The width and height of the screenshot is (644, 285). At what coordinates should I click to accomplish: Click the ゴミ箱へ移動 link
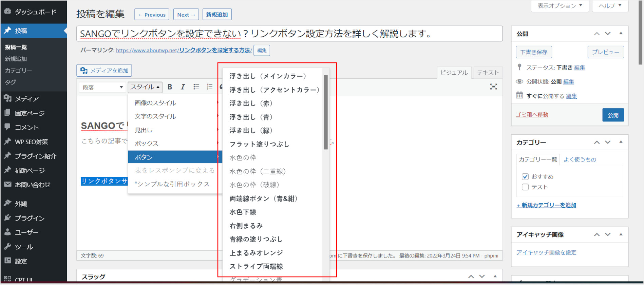532,115
